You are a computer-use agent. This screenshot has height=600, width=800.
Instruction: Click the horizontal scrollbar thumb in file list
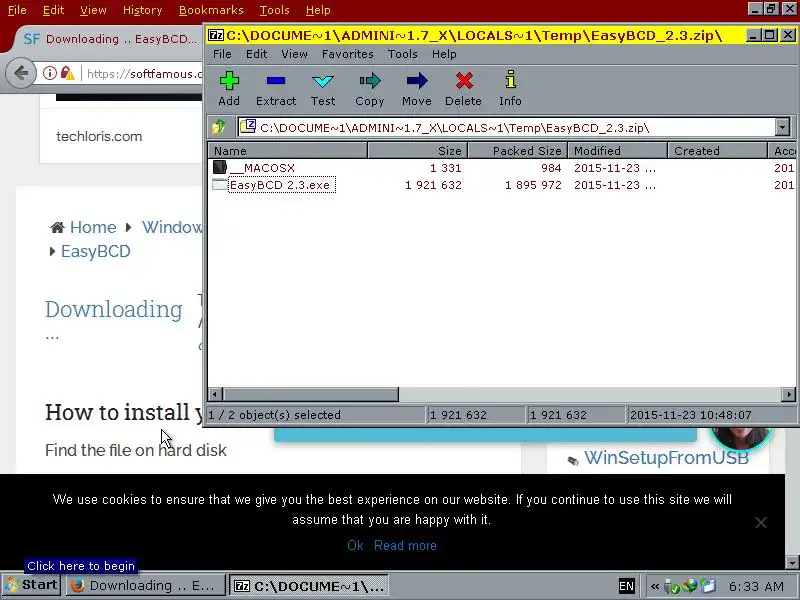click(311, 394)
